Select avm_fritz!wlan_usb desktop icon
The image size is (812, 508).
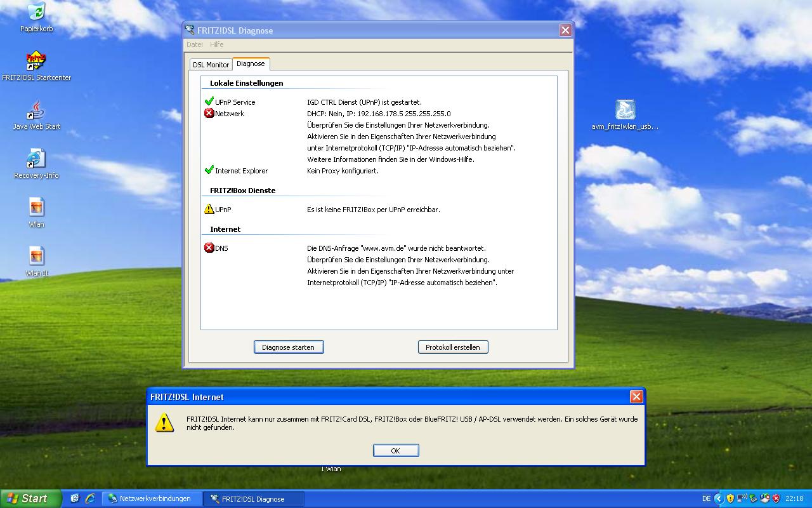pos(625,114)
